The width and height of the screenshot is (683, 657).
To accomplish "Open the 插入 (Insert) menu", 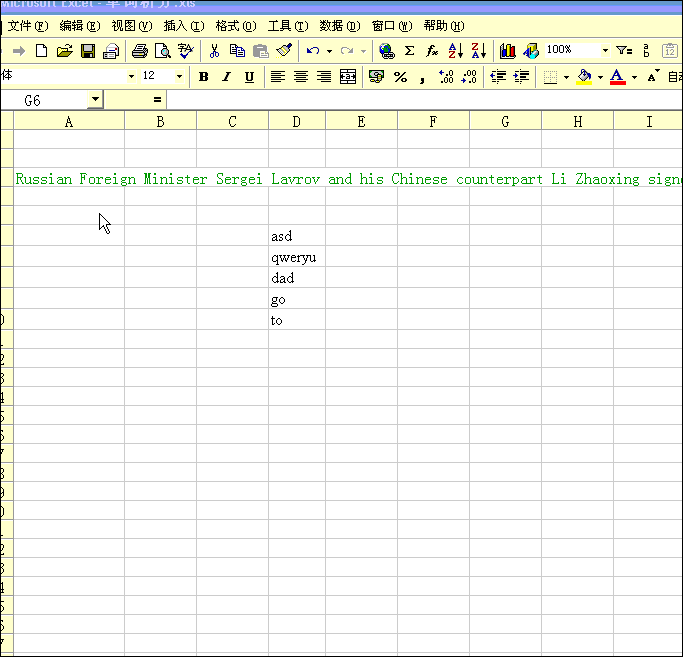I will click(x=183, y=26).
